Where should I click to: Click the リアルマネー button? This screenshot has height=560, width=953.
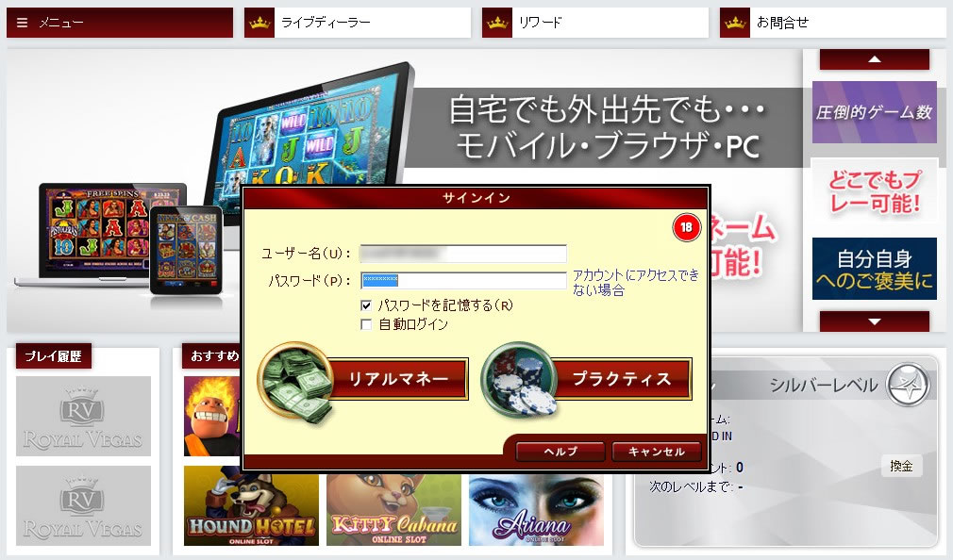(398, 379)
